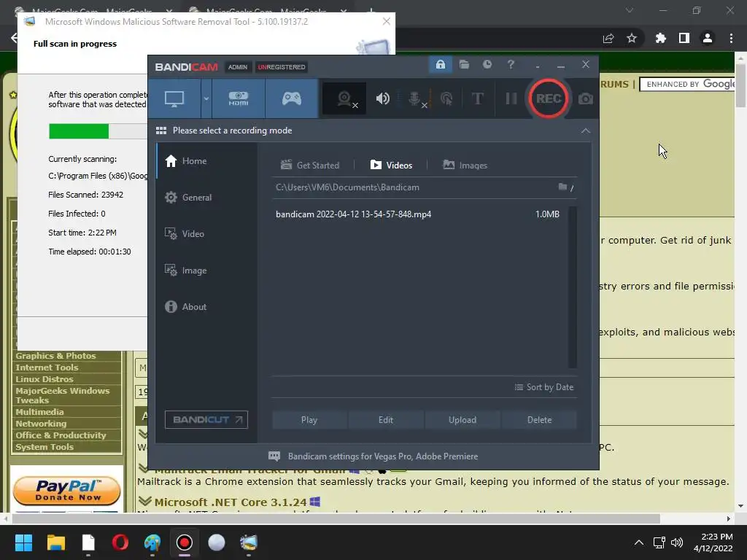The height and width of the screenshot is (560, 747).
Task: Open About section in sidebar
Action: [206, 307]
